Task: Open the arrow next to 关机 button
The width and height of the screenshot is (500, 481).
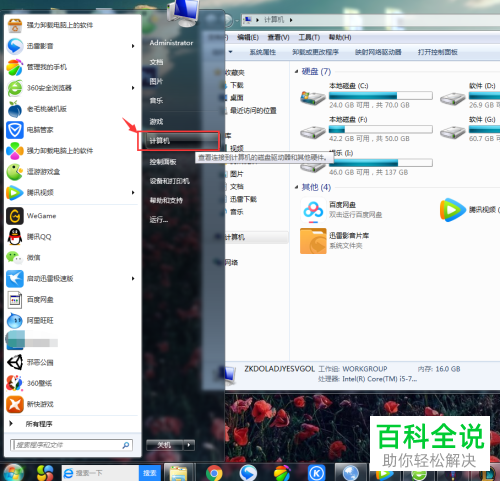Action: pos(189,445)
